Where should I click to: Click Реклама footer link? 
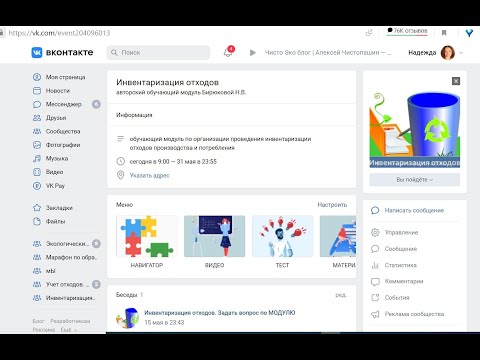point(44,329)
